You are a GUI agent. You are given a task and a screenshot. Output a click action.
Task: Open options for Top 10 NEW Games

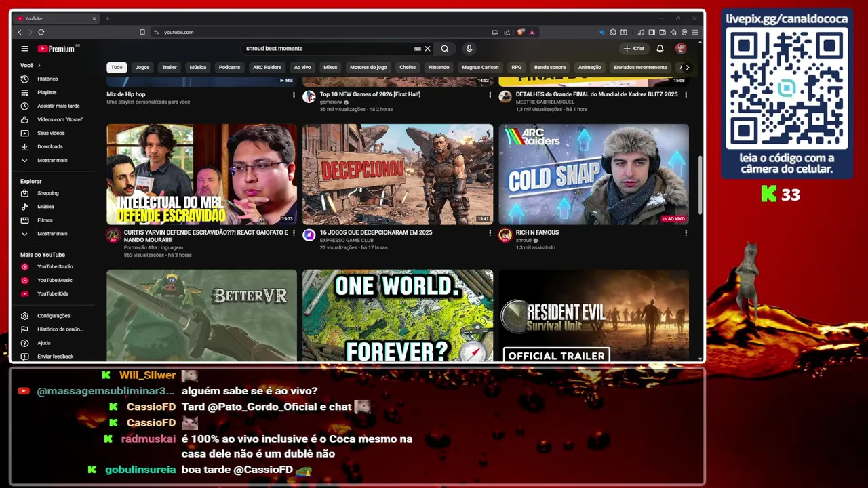(490, 95)
